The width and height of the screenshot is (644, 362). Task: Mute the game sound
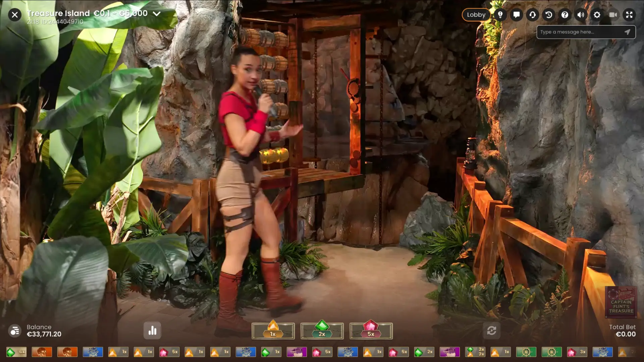pos(581,15)
